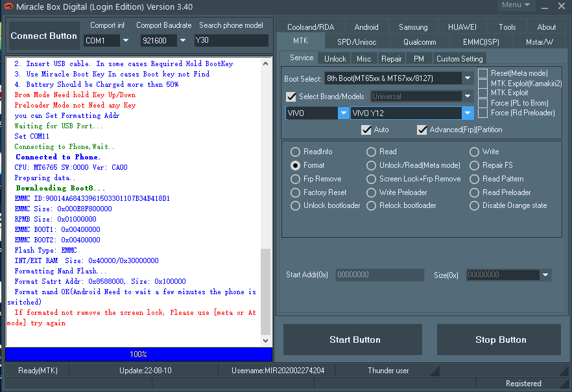Open the Repair sub-tab
This screenshot has height=392, width=572.
click(391, 59)
